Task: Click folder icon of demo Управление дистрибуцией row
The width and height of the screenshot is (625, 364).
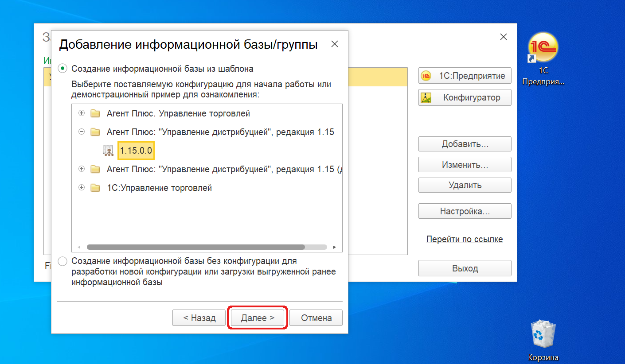Action: 95,169
